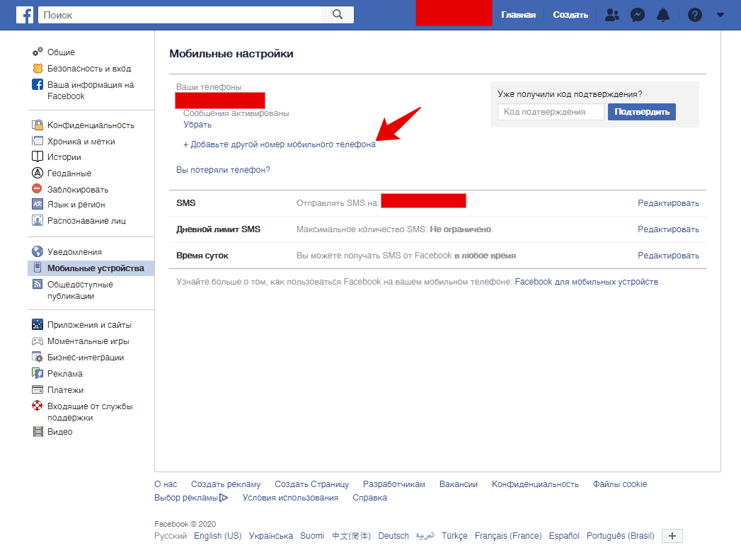Open Безопасность и вход section

coord(89,69)
